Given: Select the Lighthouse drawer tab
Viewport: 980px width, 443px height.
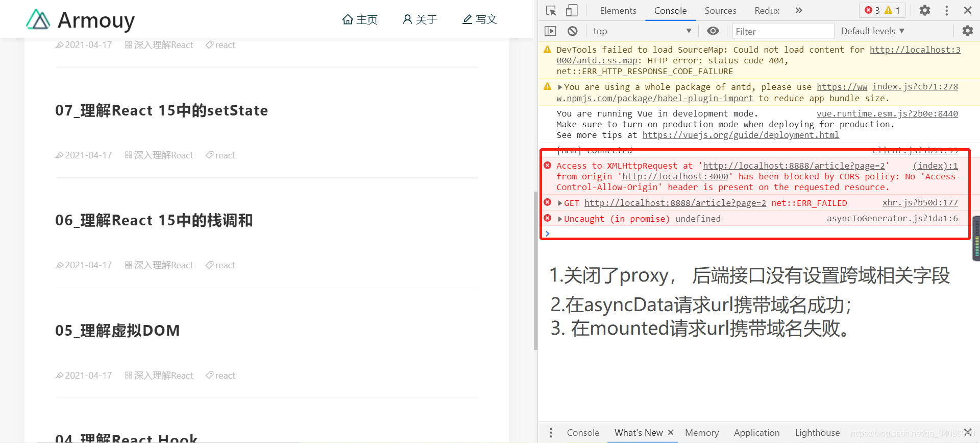Looking at the screenshot, I should point(817,433).
